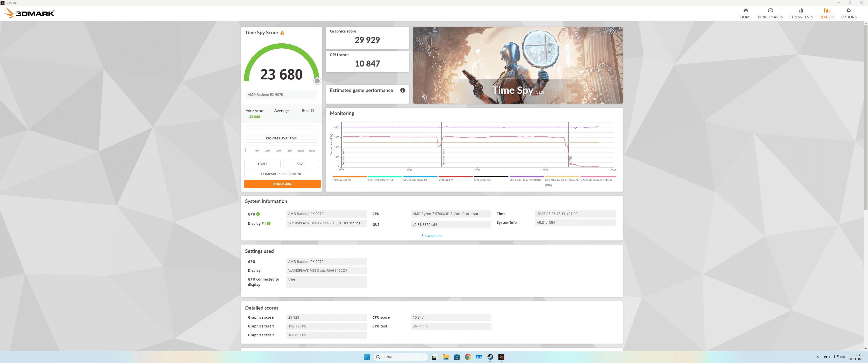Viewport: 868px width, 363px height.
Task: Open Steam from the Windows taskbar
Action: [490, 357]
